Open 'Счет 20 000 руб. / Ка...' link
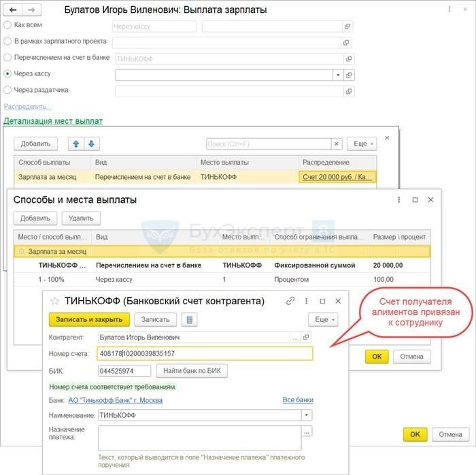Viewport: 476px width, 475px height. 337,177
